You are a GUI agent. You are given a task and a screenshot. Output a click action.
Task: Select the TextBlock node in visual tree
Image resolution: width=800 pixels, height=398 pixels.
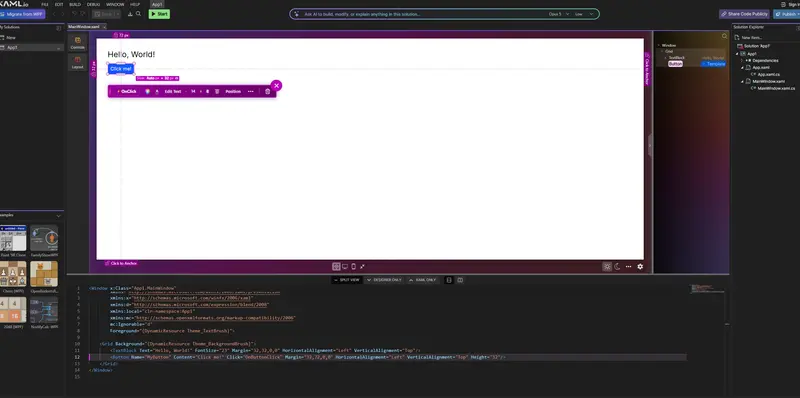point(677,58)
